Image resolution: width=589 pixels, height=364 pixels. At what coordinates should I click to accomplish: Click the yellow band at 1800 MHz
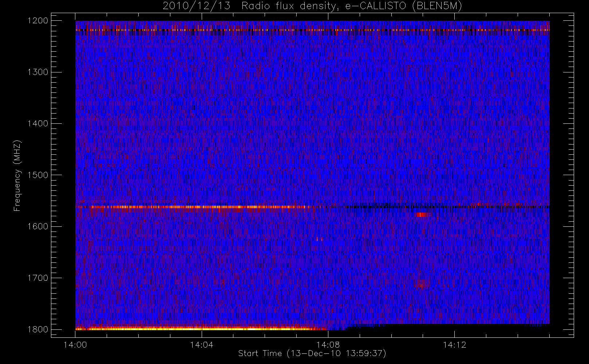201,328
